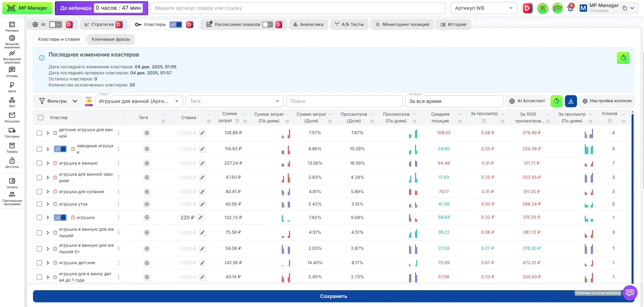Toggle the AI switch in top tabs
The image size is (644, 307).
(55, 25)
